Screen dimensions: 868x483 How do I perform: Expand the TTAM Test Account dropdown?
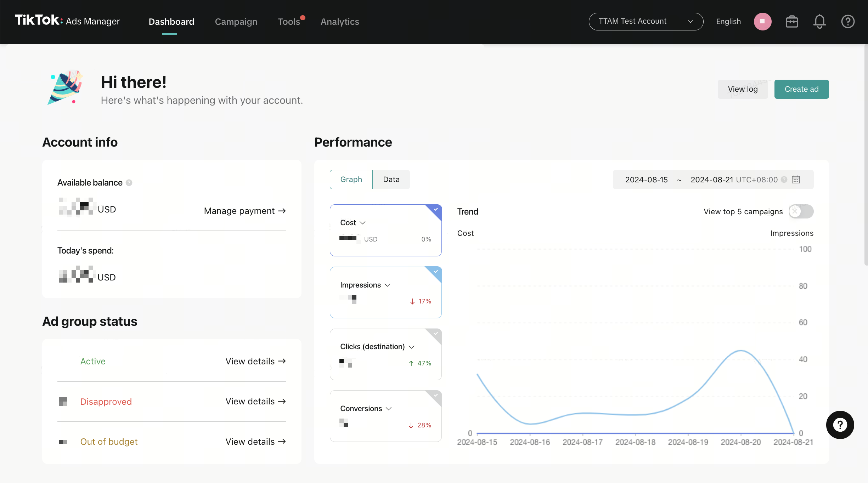click(646, 22)
